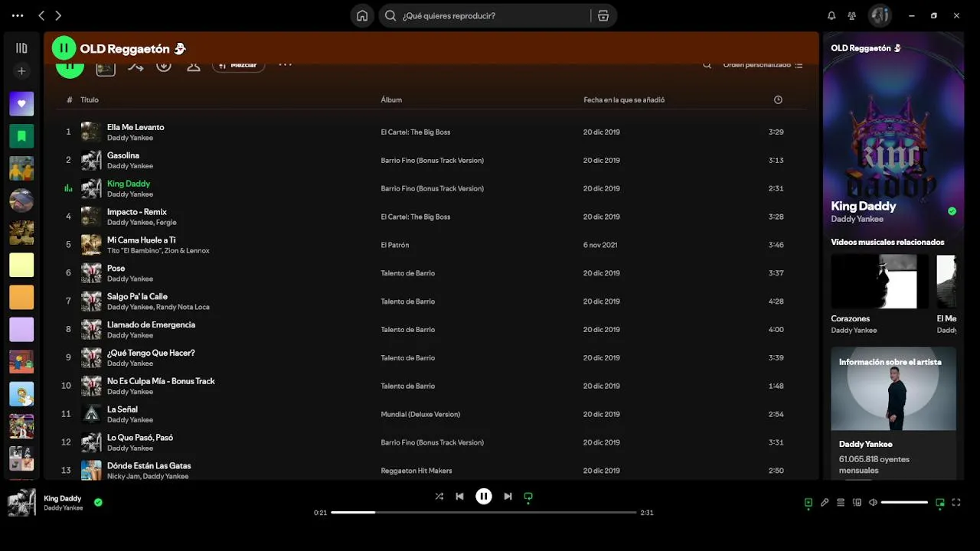Image resolution: width=980 pixels, height=551 pixels.
Task: Toggle the miniplayer button
Action: click(940, 503)
